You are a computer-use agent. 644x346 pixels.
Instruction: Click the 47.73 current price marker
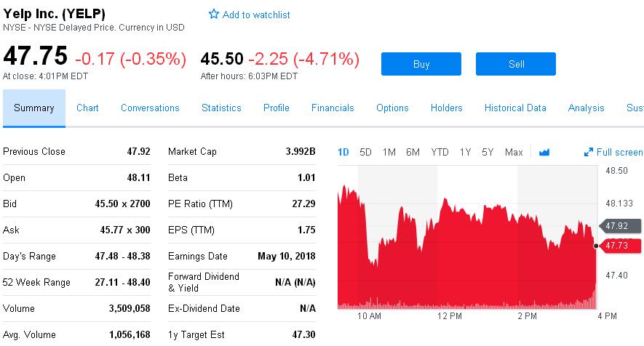point(619,246)
